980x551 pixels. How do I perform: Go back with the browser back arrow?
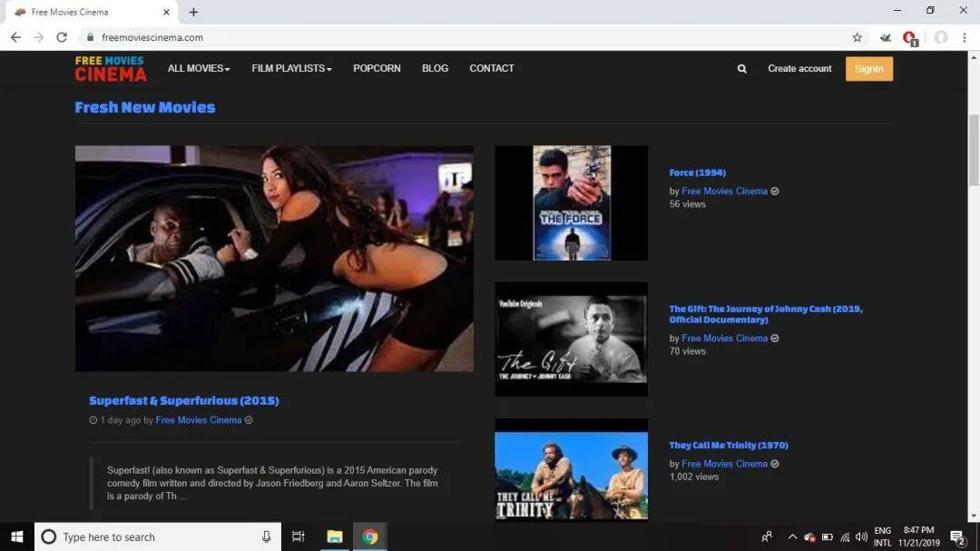coord(15,37)
